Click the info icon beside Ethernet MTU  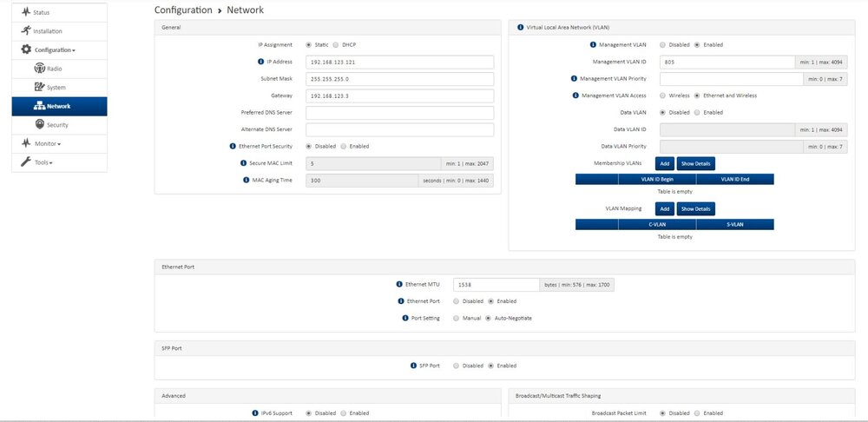(401, 284)
